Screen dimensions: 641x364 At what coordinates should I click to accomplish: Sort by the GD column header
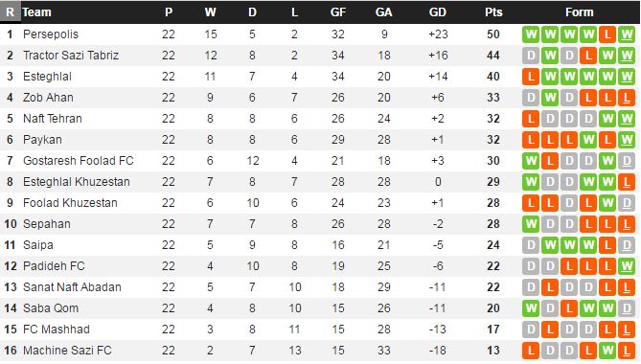[x=438, y=12]
